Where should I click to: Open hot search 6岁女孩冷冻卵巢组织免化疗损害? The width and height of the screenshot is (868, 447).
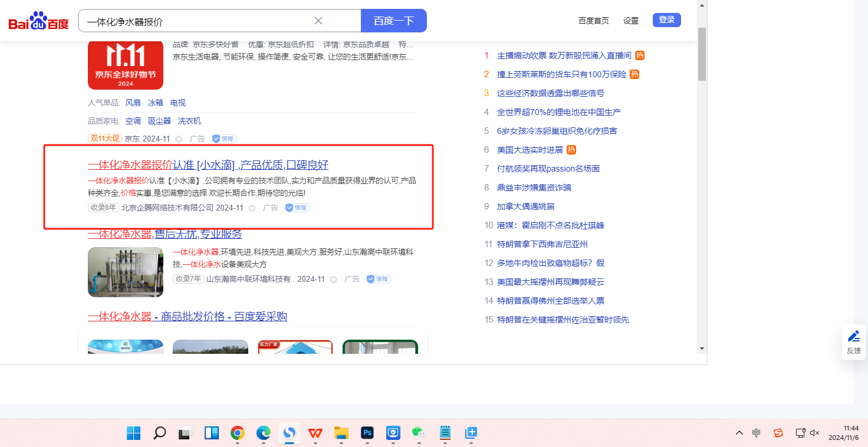[x=557, y=131]
